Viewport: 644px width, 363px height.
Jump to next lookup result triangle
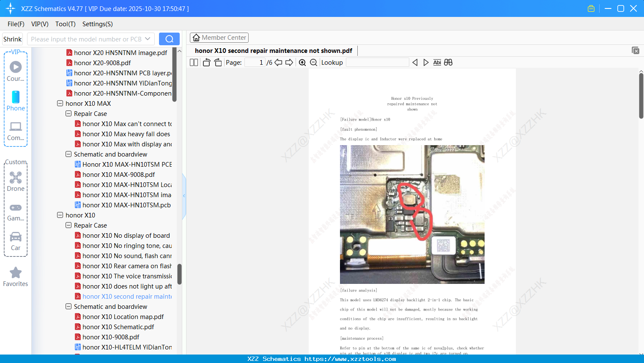[x=426, y=63]
